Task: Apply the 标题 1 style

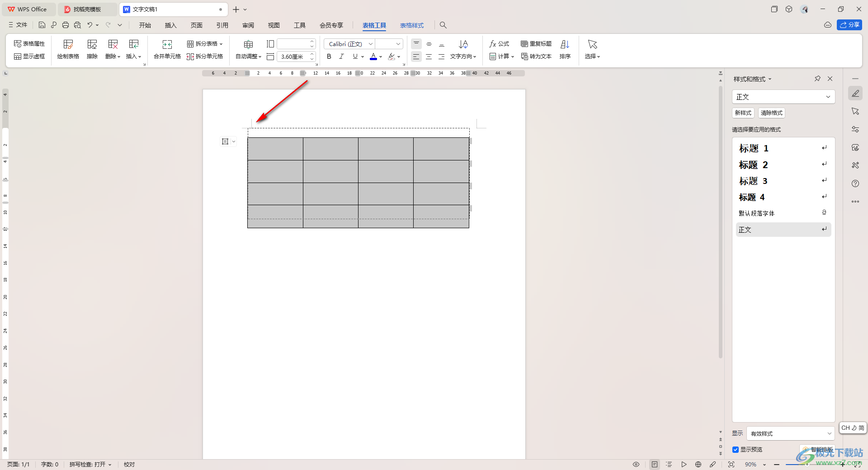Action: click(783, 148)
